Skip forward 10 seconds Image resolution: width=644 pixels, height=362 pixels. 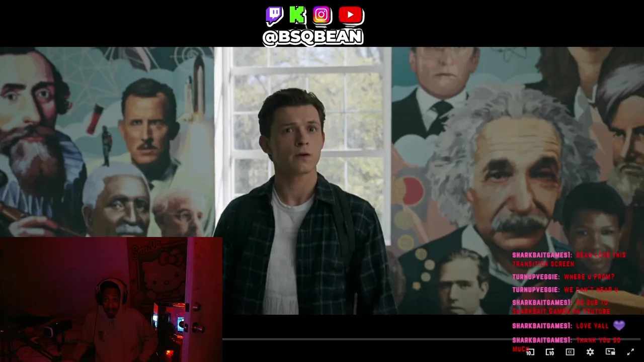click(550, 352)
